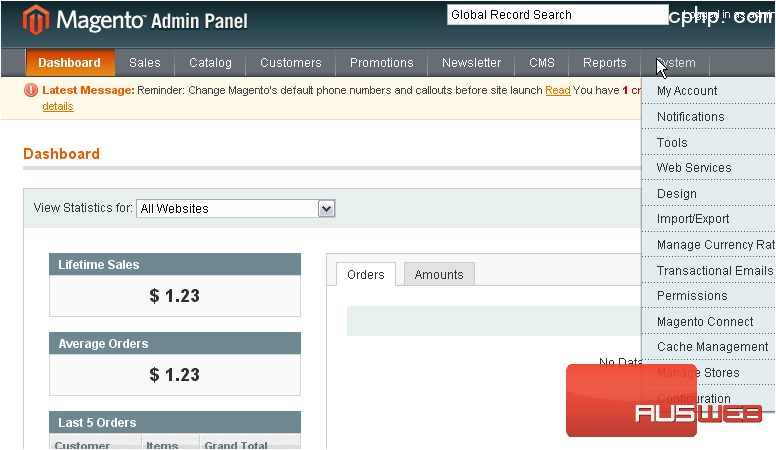Viewport: 776px width, 450px height.
Task: Open Transactional Emails menu entry
Action: pos(709,270)
